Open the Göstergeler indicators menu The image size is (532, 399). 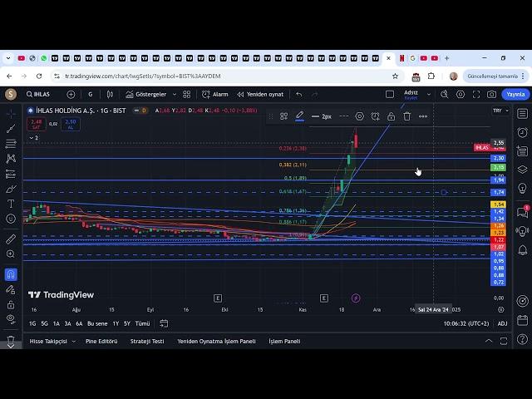click(146, 94)
